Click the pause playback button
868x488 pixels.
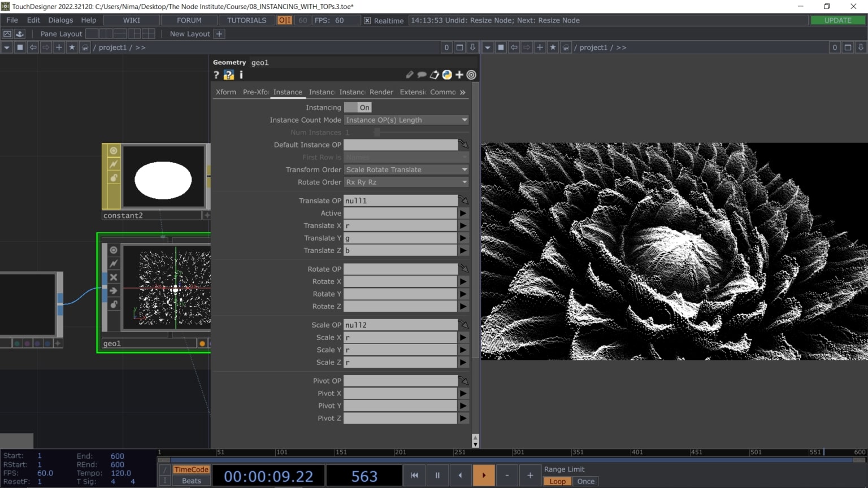(437, 475)
